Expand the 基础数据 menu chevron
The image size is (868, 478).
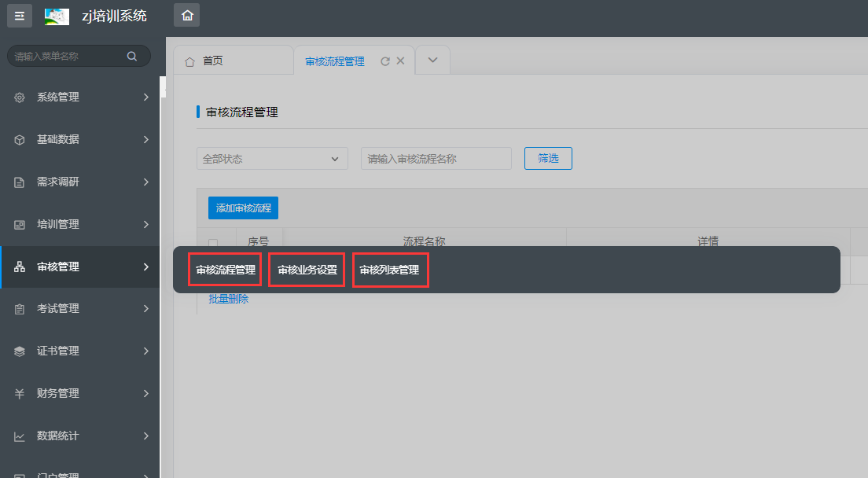[x=146, y=139]
